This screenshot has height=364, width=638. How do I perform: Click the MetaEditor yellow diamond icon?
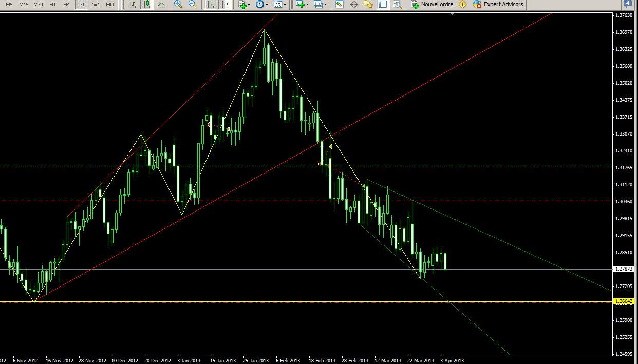click(x=463, y=4)
